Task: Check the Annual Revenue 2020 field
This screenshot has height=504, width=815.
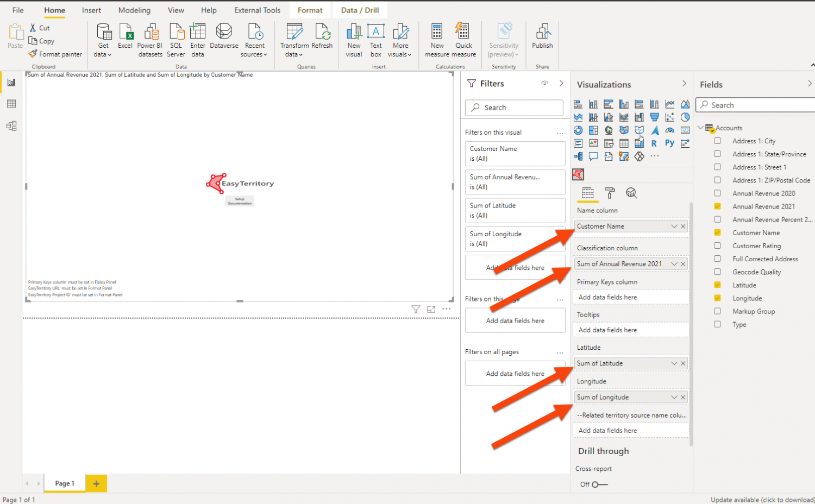Action: [717, 193]
